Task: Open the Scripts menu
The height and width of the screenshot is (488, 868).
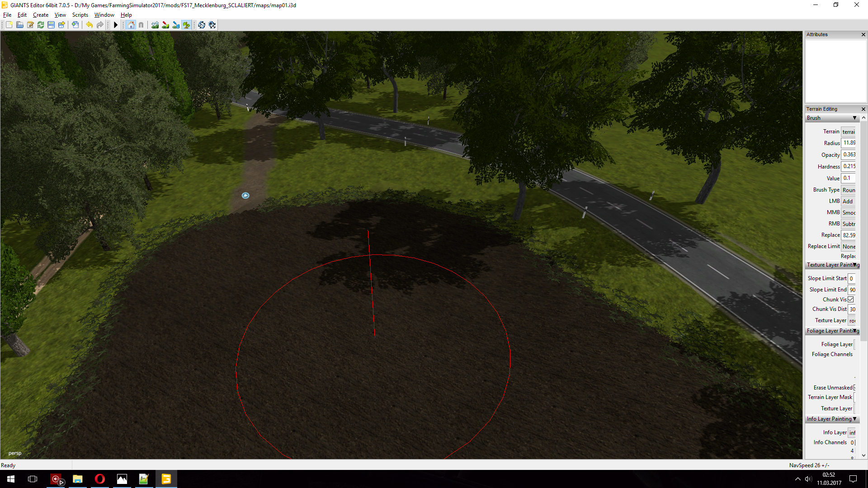Action: [80, 15]
